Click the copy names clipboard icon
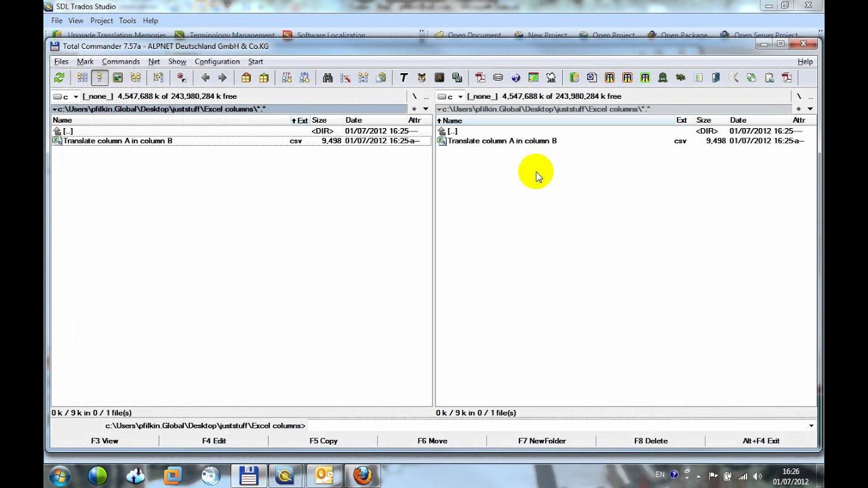The image size is (868, 488). pos(380,78)
